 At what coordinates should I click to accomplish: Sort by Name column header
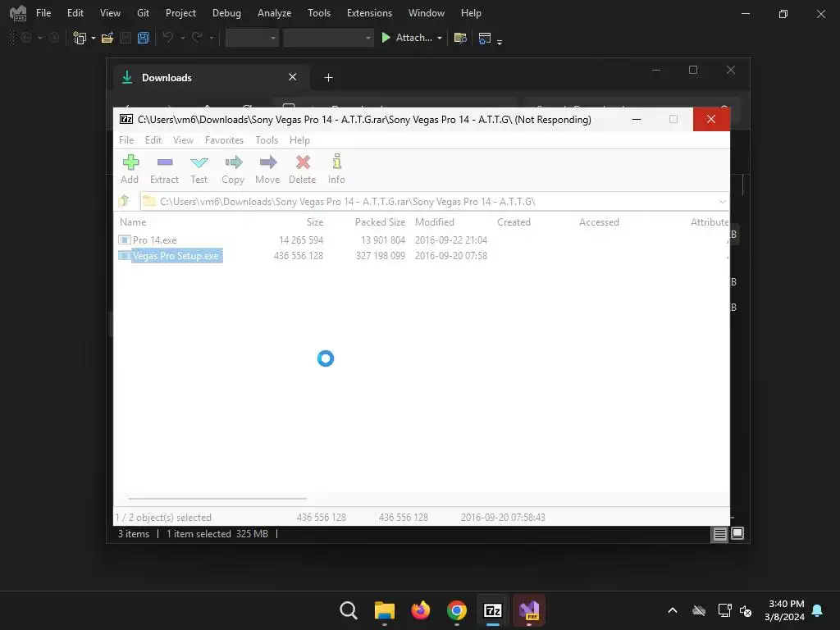133,221
